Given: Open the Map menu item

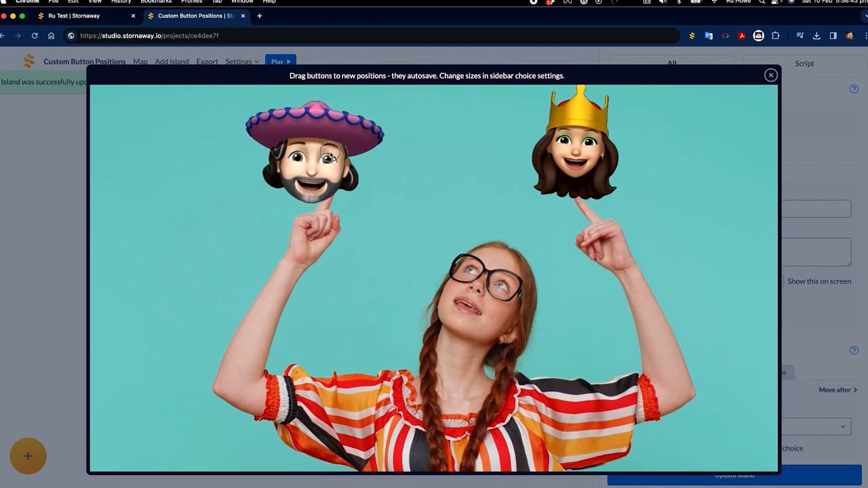Looking at the screenshot, I should [x=140, y=62].
